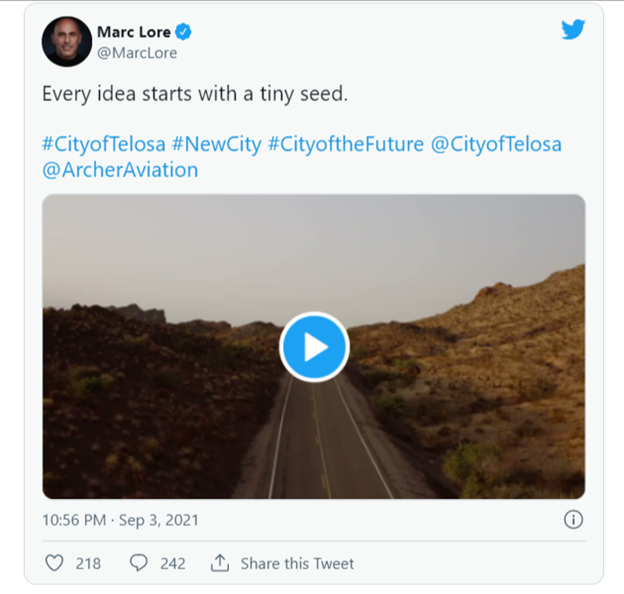Click the share upload arrow icon
This screenshot has height=594, width=624.
[x=220, y=563]
